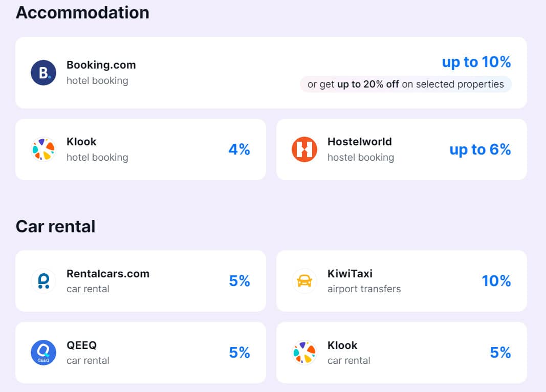546x392 pixels.
Task: Click the Hostelworld orange logo icon
Action: pyautogui.click(x=304, y=149)
